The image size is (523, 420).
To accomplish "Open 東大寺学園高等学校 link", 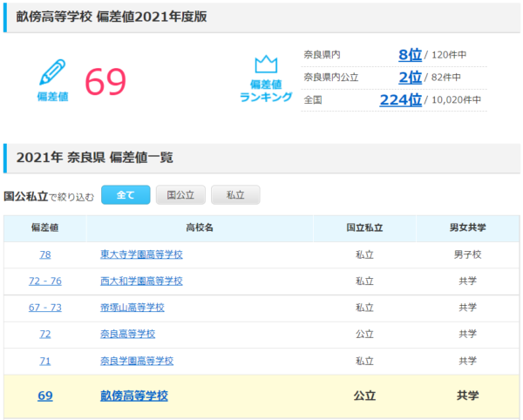I will pos(141,254).
